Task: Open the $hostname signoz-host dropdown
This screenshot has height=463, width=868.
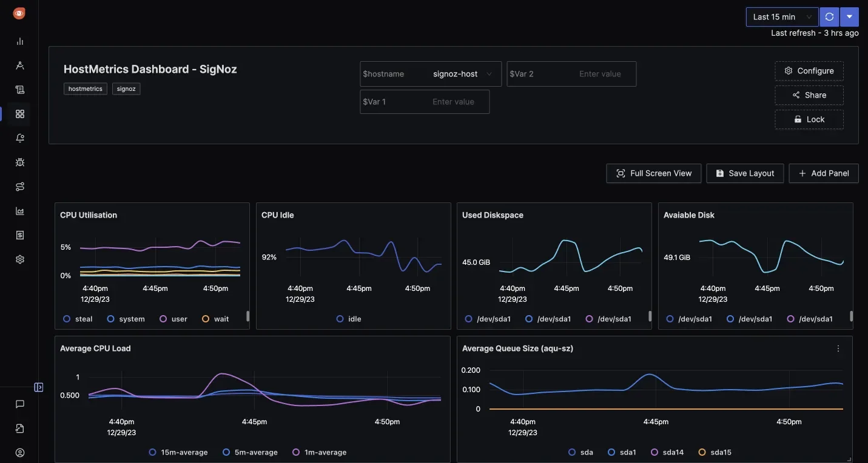Action: pyautogui.click(x=462, y=74)
